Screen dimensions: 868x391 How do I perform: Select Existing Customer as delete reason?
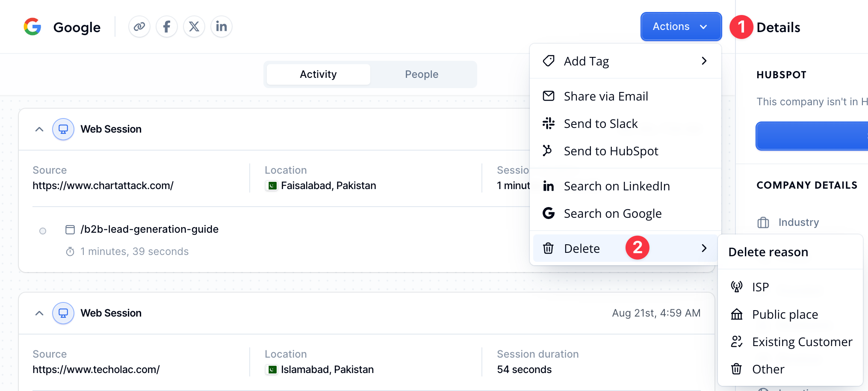pyautogui.click(x=790, y=342)
